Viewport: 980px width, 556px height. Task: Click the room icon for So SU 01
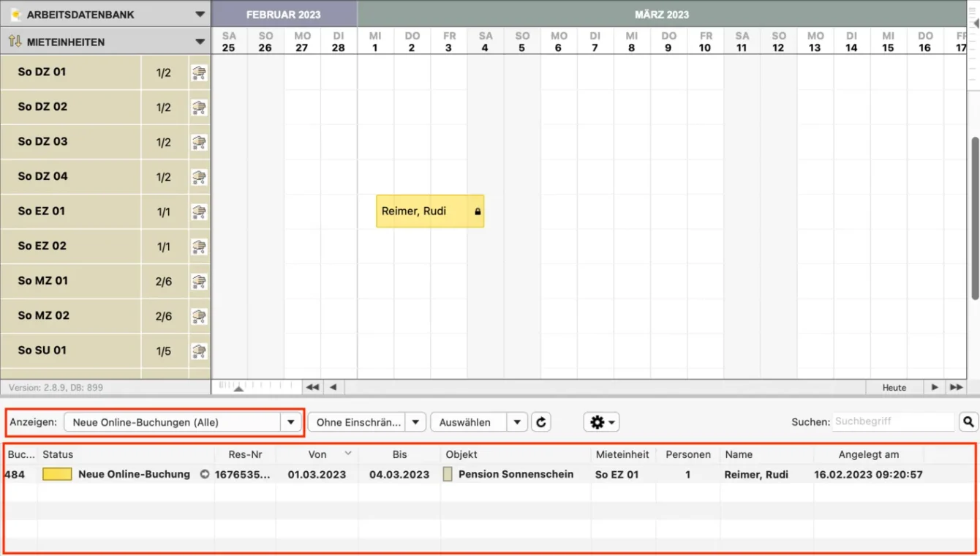(199, 351)
